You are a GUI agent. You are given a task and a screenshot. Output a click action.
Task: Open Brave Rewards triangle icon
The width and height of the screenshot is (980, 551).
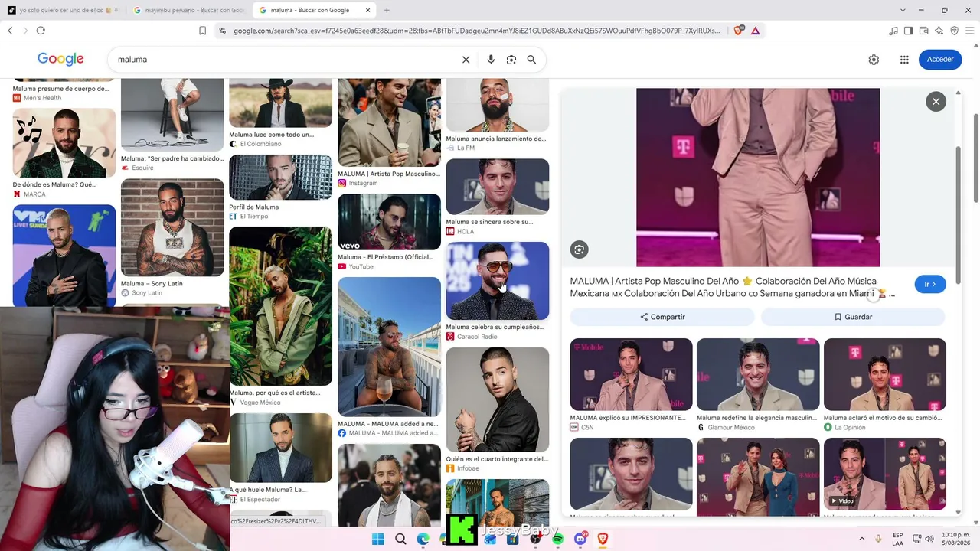pos(756,31)
